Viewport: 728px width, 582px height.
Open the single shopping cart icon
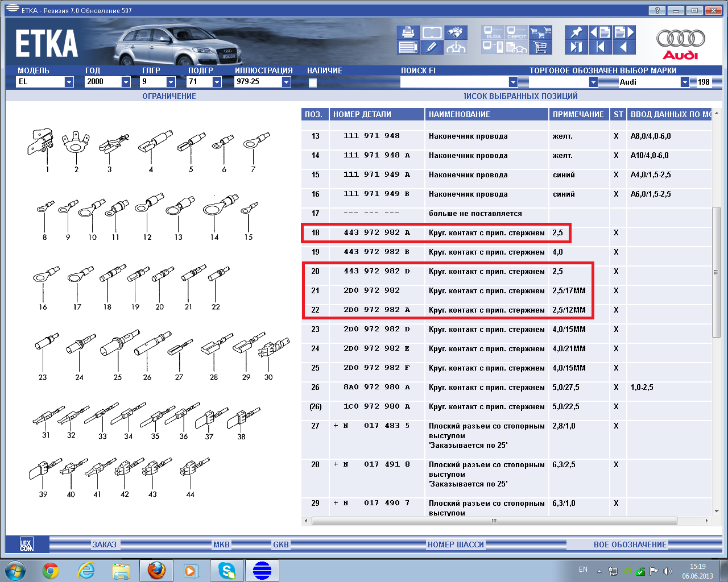point(540,47)
